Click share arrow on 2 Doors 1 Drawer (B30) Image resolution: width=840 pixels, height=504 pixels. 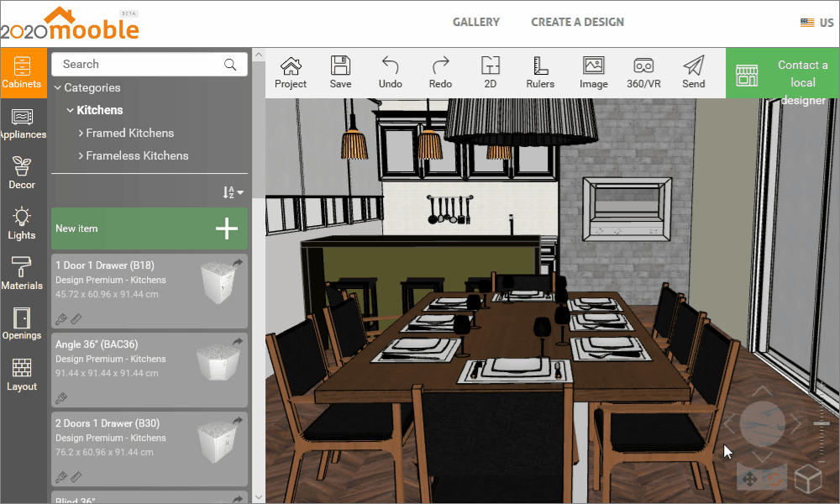tap(238, 421)
